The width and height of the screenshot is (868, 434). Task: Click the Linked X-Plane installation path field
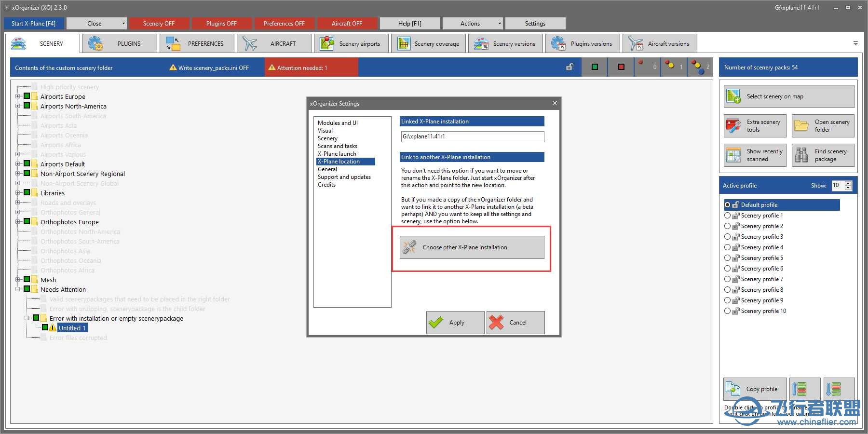click(472, 136)
